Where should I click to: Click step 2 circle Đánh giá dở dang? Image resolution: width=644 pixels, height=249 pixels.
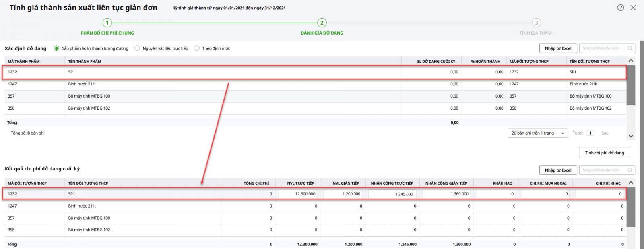322,23
